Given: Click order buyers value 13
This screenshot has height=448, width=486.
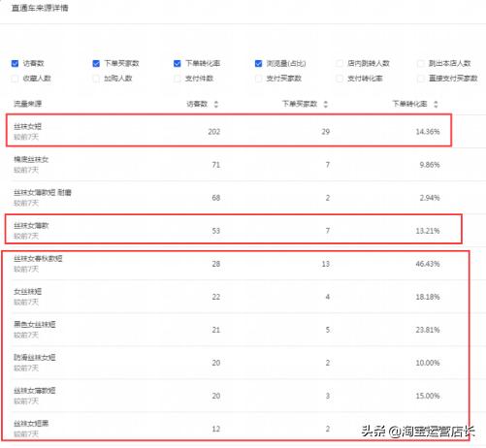Looking at the screenshot, I should pyautogui.click(x=326, y=264).
